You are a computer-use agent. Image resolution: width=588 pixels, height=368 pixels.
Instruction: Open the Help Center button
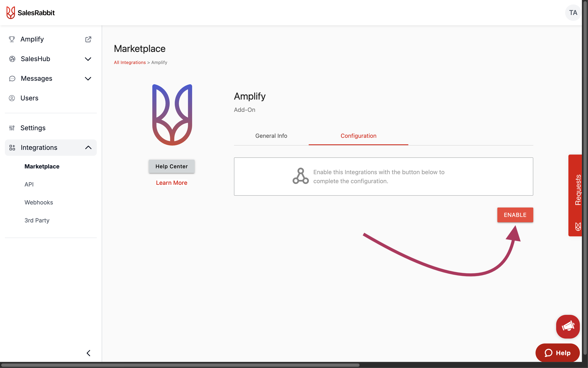point(171,166)
